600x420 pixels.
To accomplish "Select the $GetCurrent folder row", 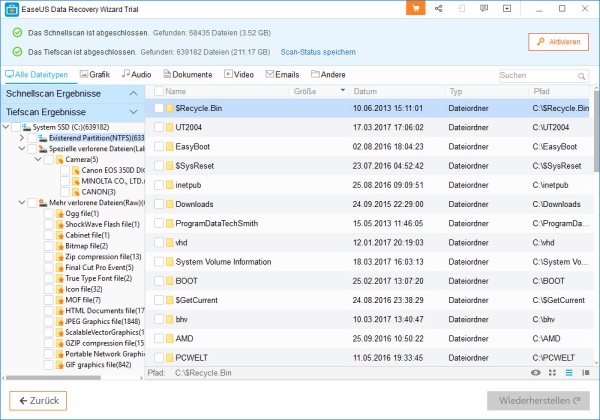I will 367,300.
